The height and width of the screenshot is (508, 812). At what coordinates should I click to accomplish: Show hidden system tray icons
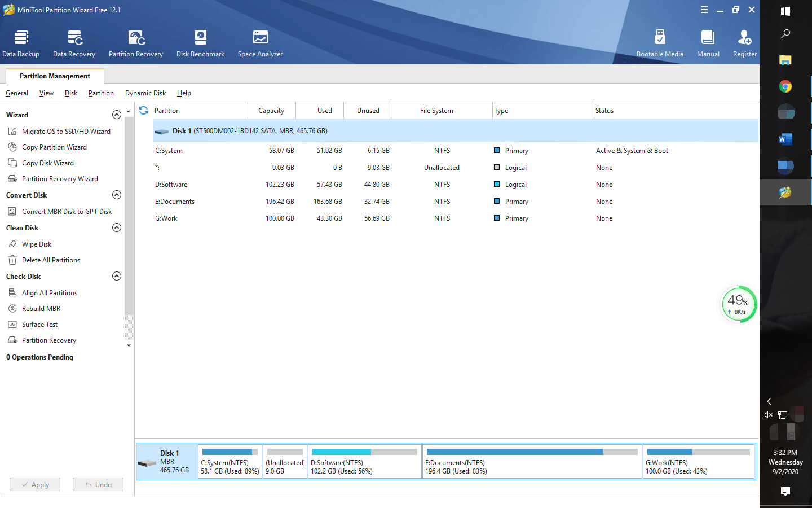pos(769,401)
